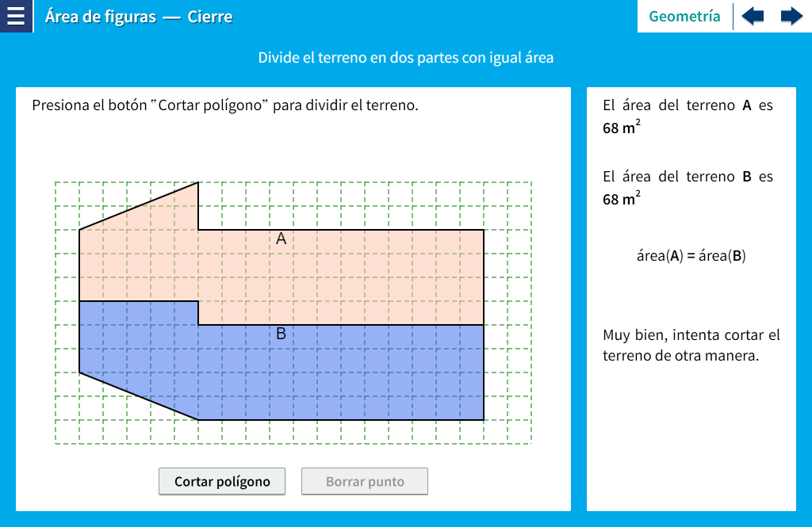Open the hamburger menu icon
The width and height of the screenshot is (812, 527).
(x=16, y=16)
